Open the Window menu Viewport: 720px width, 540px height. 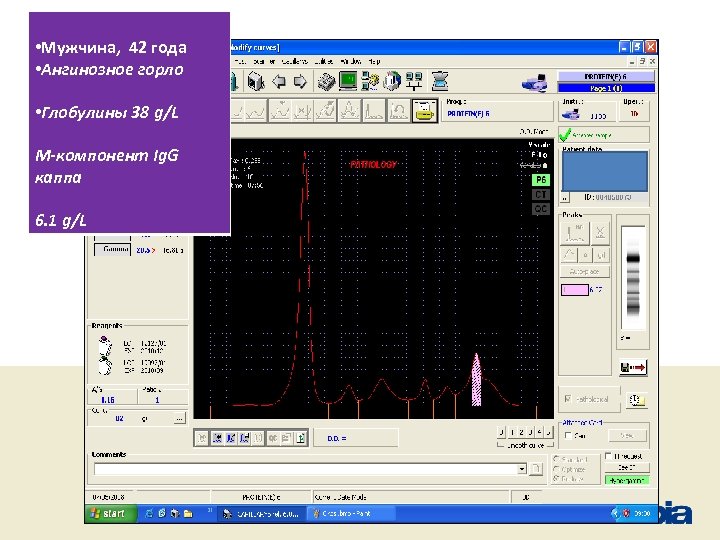pos(350,60)
